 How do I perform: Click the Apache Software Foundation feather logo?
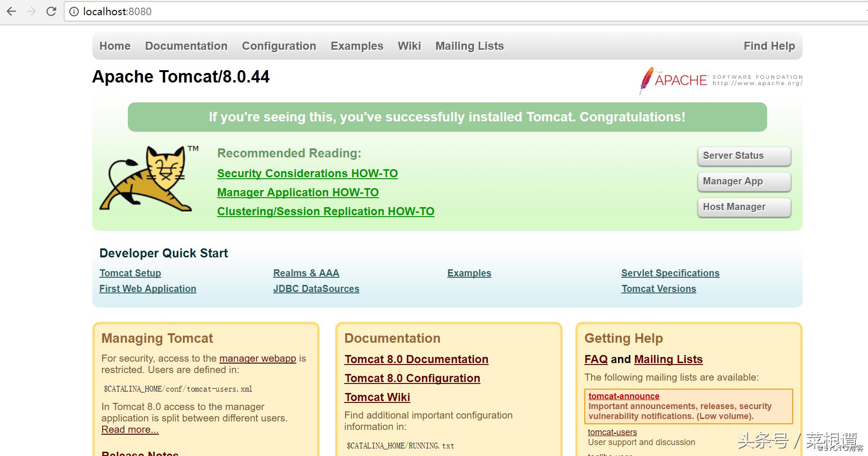coord(721,81)
